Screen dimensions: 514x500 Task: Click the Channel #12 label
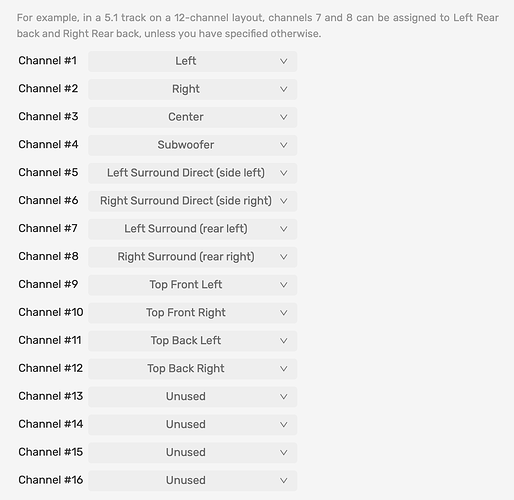tap(50, 368)
